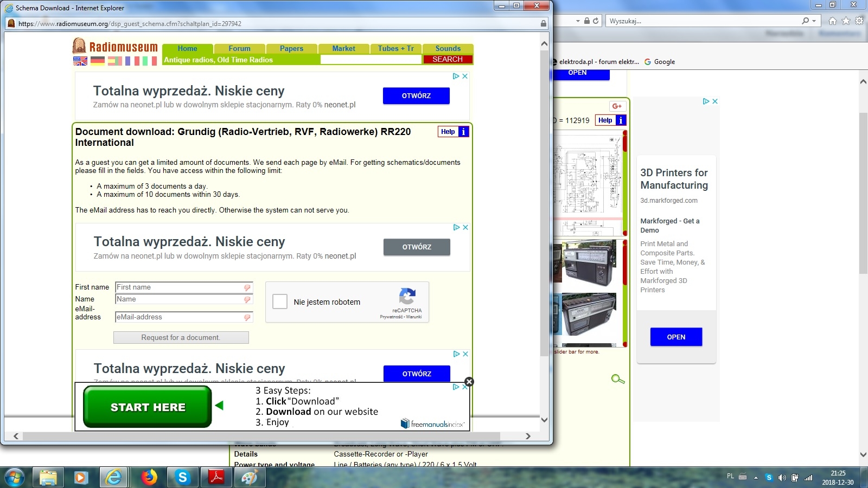Switch language with the German flag
Viewport: 868px width, 488px height.
tap(98, 61)
